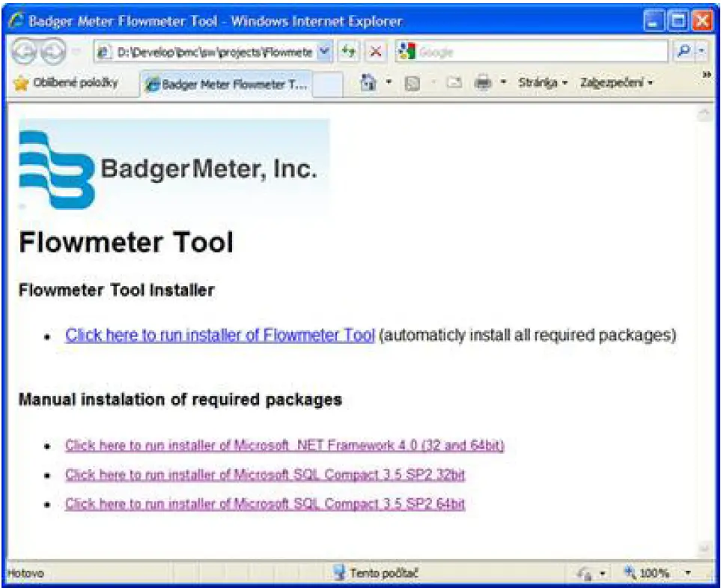Open a new blank tab
721x588 pixels.
(x=327, y=85)
